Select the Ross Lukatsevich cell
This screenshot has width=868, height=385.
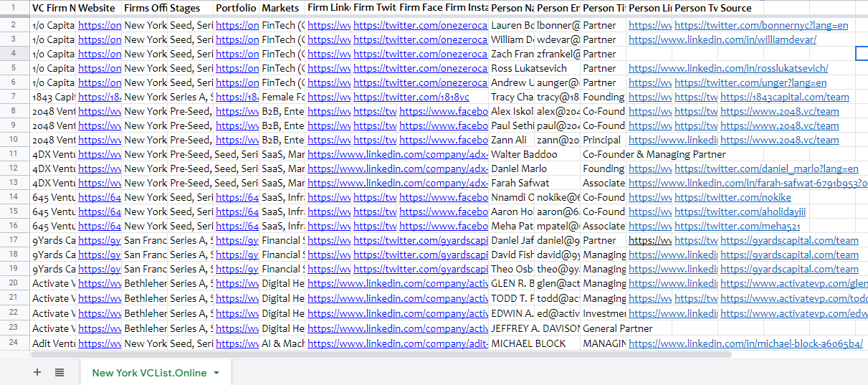[x=535, y=68]
